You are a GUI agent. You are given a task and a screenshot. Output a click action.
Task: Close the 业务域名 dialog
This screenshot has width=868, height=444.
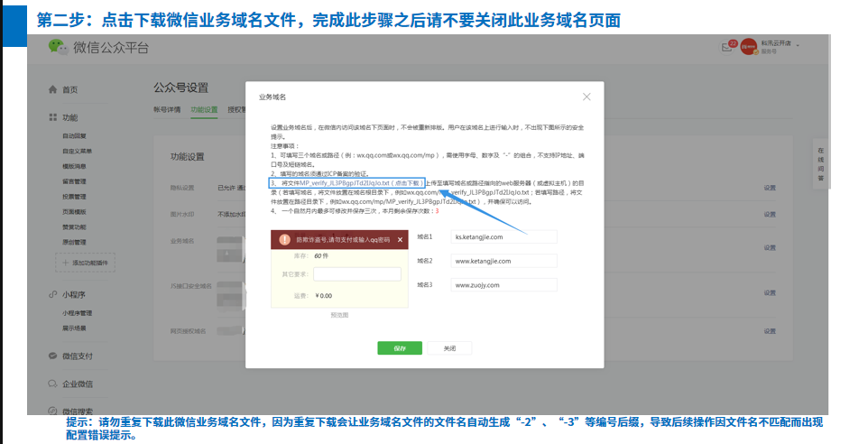tap(586, 97)
